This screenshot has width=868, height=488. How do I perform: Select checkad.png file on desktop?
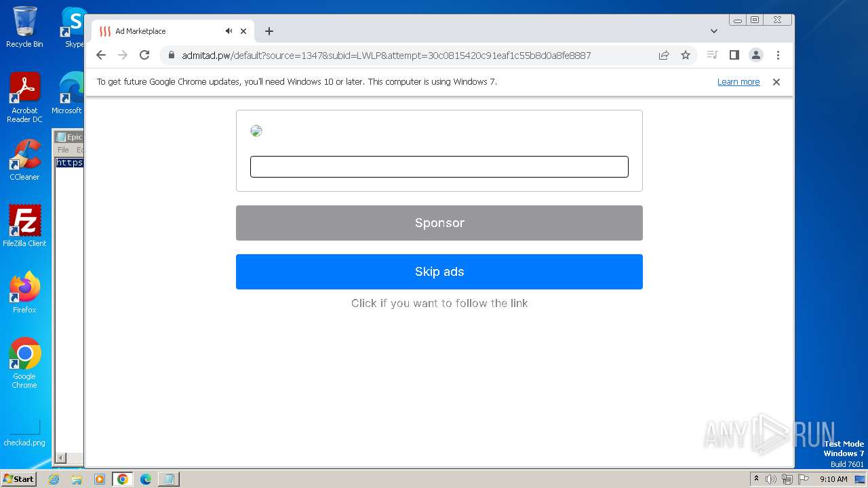click(24, 432)
